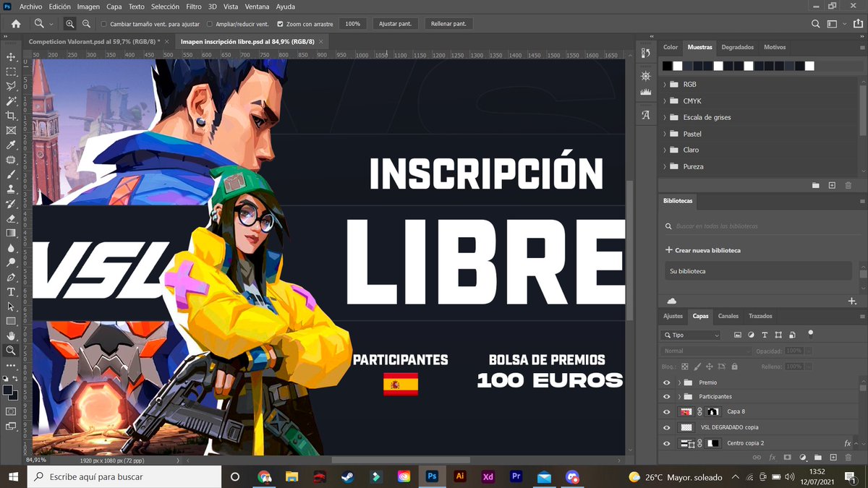Create a new layer group

818,458
